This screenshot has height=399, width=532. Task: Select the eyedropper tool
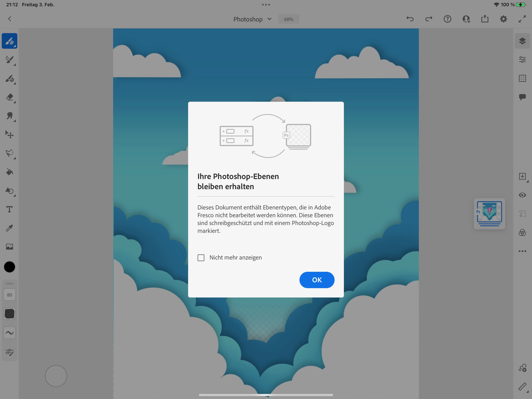click(9, 228)
